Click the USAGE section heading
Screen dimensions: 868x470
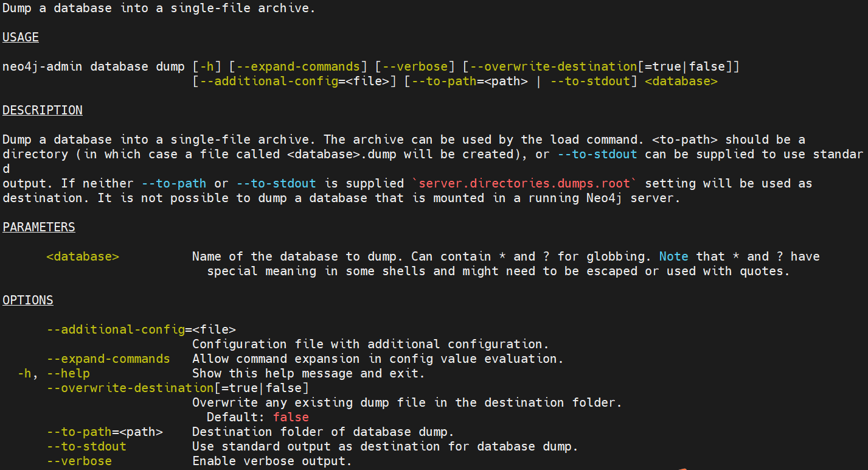pos(21,37)
